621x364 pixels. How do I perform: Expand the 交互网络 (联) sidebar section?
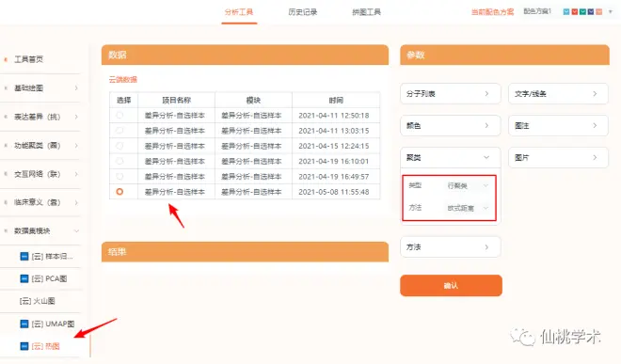tap(76, 174)
